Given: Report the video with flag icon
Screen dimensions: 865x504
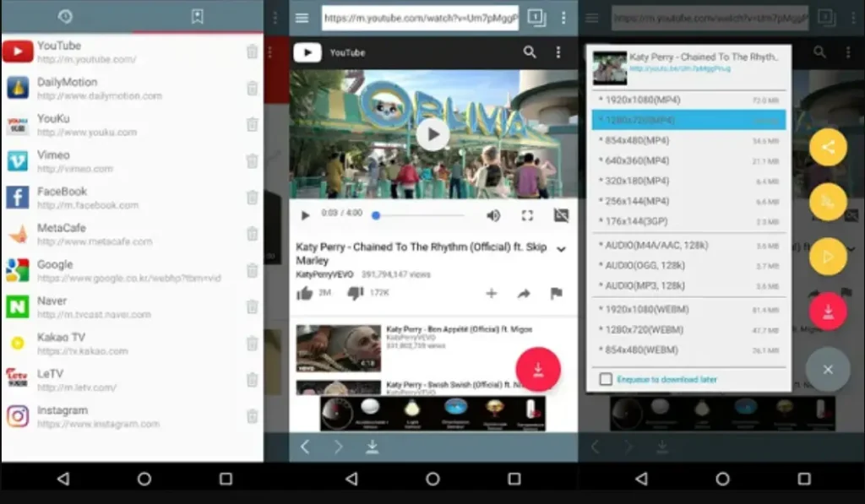Looking at the screenshot, I should 556,293.
